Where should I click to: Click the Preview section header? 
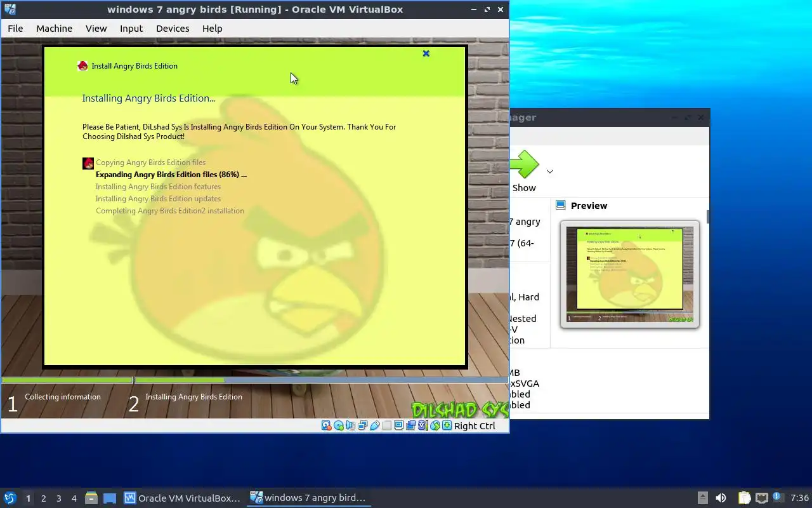tap(589, 206)
